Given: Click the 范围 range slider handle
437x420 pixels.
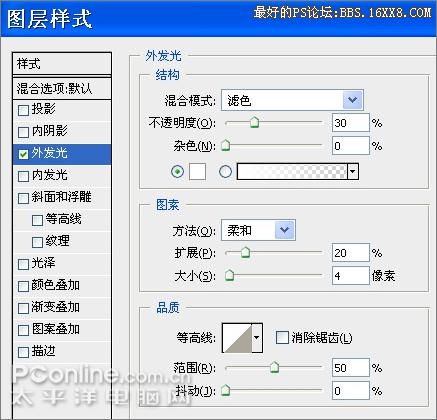Looking at the screenshot, I should tap(274, 367).
